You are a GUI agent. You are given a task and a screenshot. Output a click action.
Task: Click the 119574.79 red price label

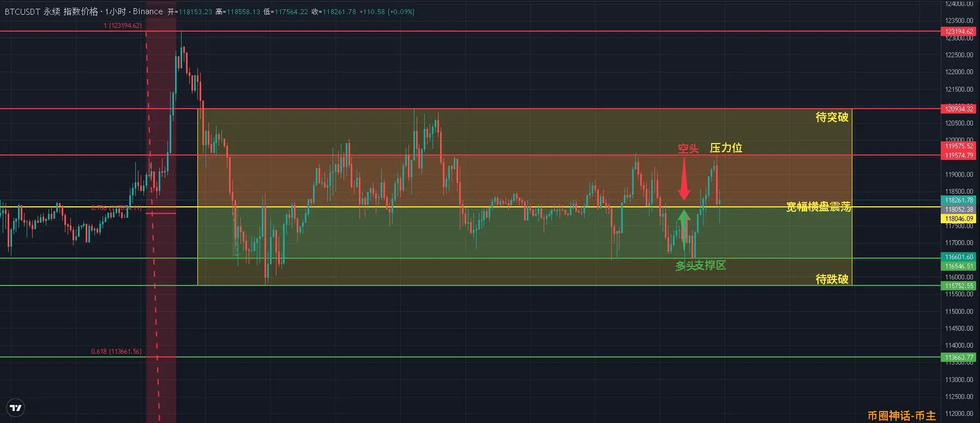tap(959, 156)
